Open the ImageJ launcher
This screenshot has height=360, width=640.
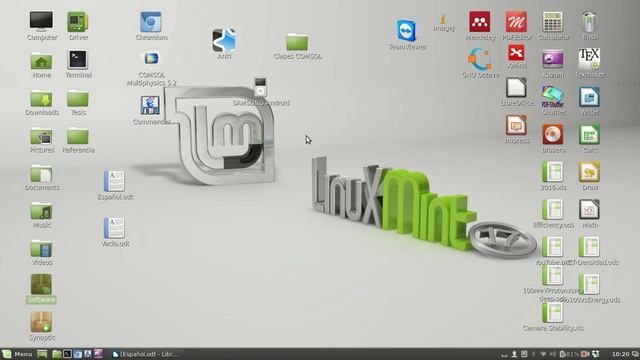click(x=443, y=19)
